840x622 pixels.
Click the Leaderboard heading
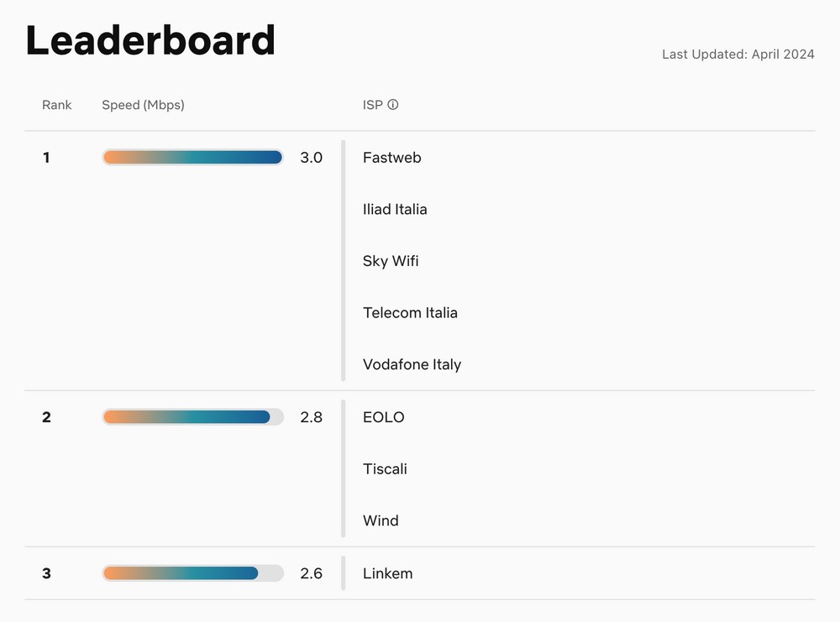[150, 40]
